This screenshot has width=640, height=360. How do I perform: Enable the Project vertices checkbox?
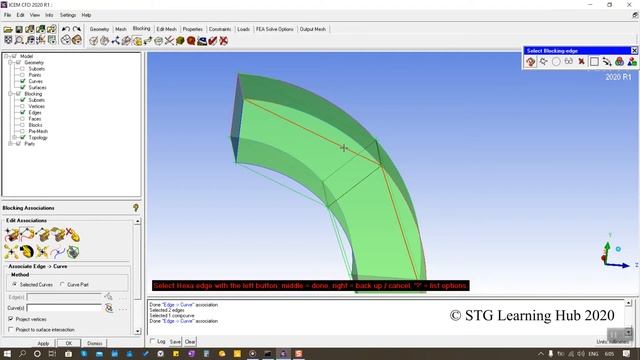click(11, 319)
